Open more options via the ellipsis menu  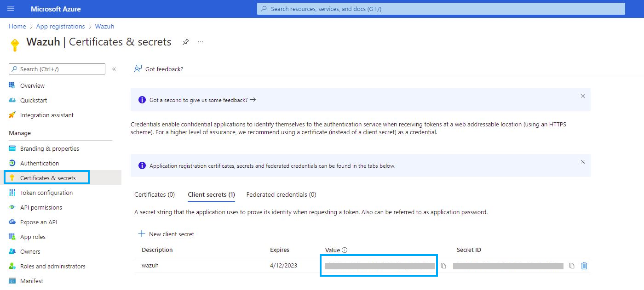point(200,41)
